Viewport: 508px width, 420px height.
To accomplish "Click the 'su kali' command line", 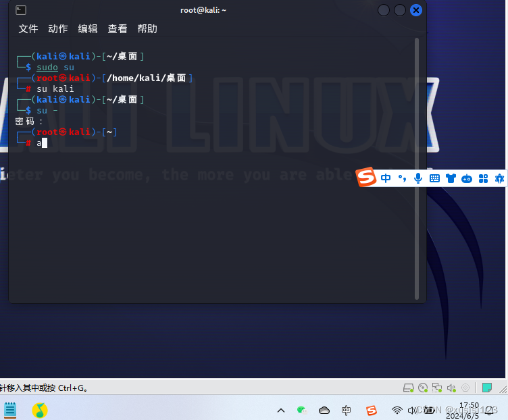I will point(55,88).
